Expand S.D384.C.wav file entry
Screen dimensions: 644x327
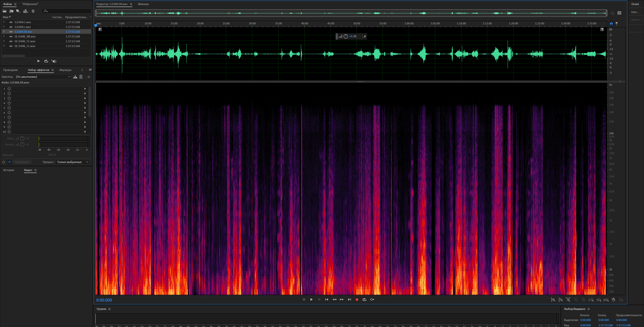coord(4,22)
